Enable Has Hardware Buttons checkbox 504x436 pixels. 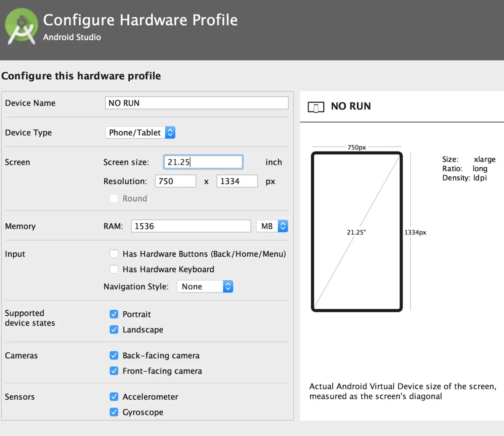pos(114,254)
